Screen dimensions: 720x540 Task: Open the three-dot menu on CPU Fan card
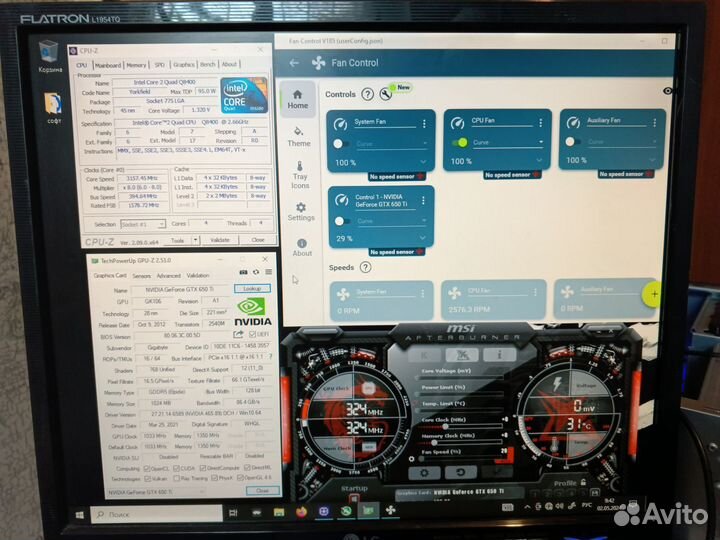tap(541, 123)
